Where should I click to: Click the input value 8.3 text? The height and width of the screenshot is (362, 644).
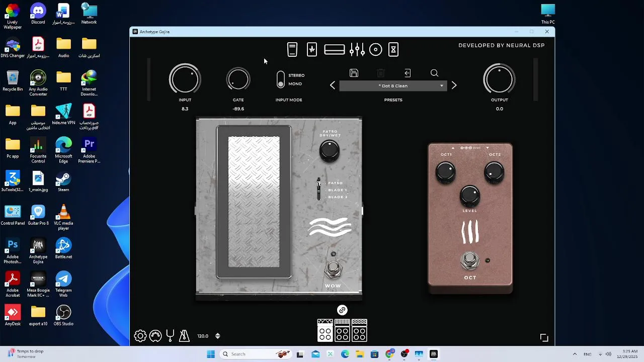coord(185,109)
